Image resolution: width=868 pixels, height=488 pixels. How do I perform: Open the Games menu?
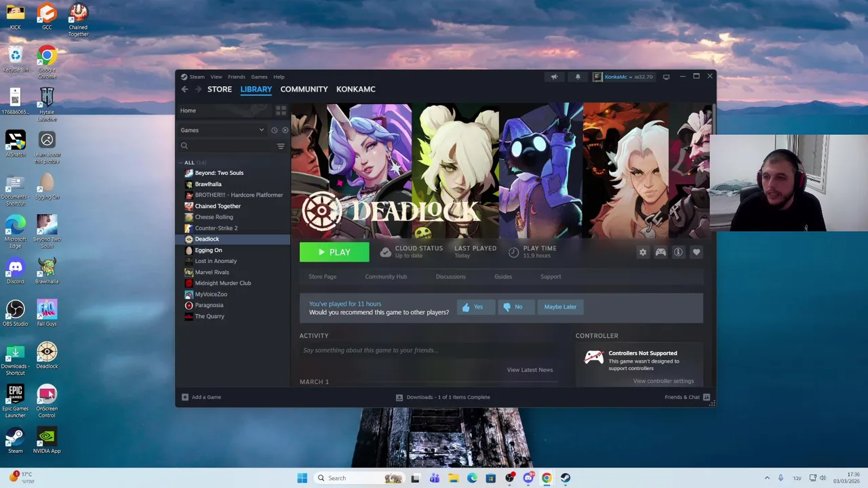(259, 77)
